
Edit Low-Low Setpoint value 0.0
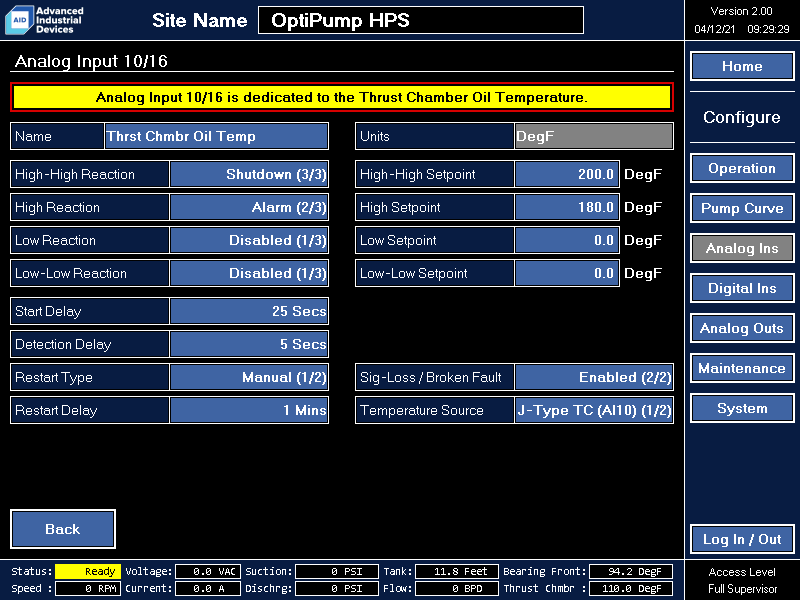[567, 273]
